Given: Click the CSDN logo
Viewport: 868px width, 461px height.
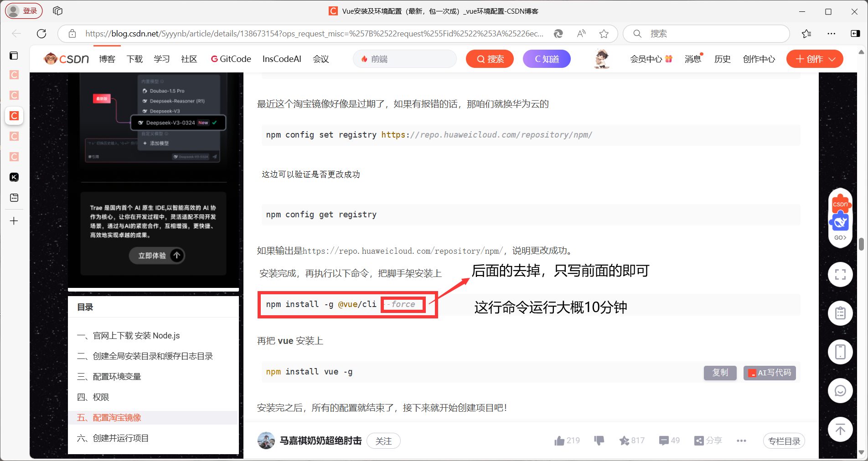Looking at the screenshot, I should pos(67,59).
